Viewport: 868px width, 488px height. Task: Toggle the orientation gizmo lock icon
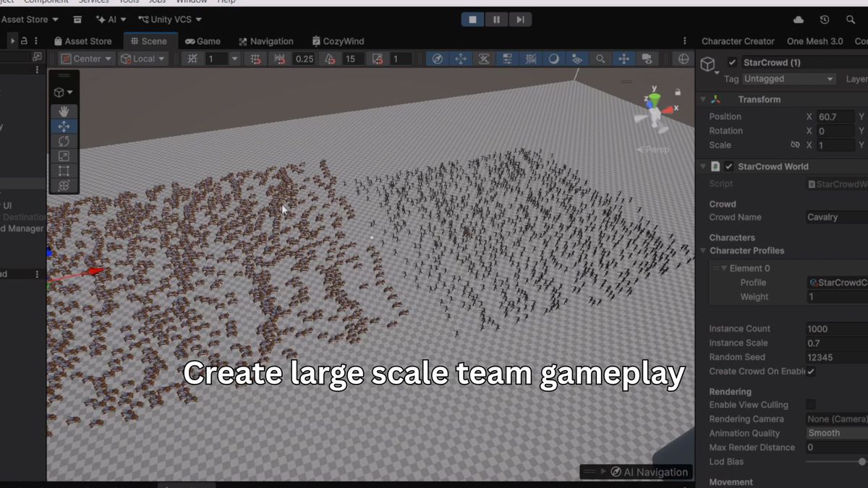pyautogui.click(x=678, y=93)
